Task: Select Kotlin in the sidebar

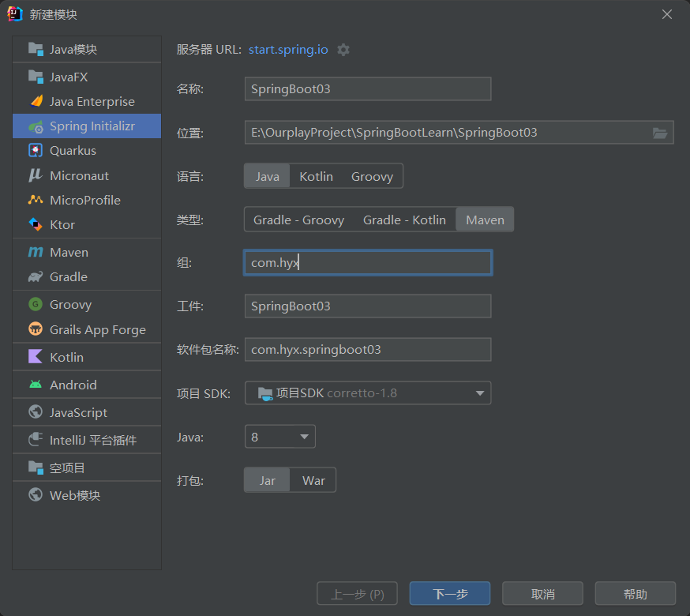Action: tap(87, 357)
